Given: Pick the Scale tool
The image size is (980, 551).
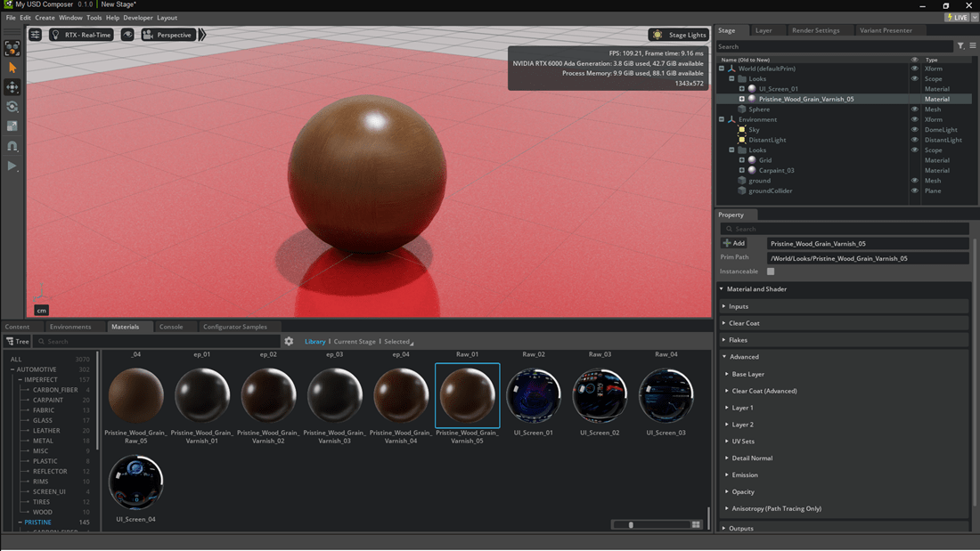Looking at the screenshot, I should [x=12, y=126].
